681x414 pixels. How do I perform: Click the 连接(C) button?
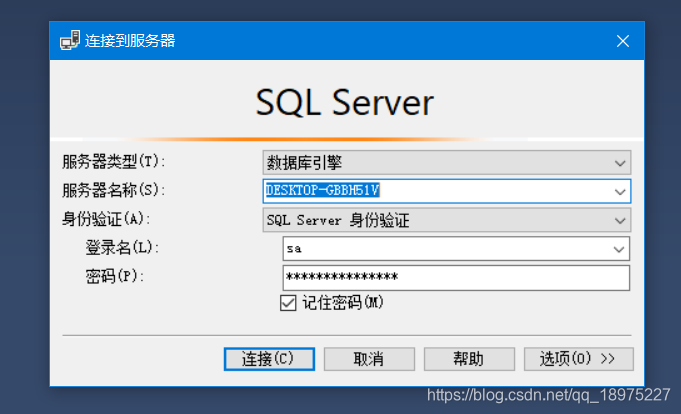click(x=269, y=359)
